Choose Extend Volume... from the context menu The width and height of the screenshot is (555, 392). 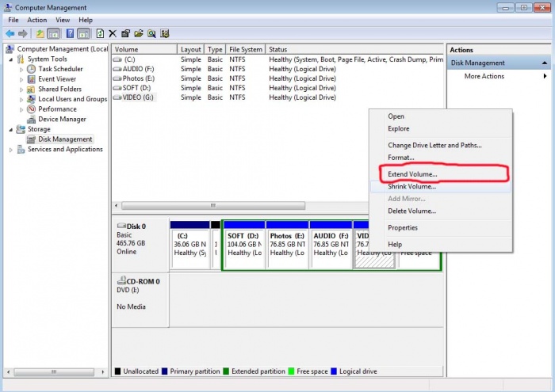point(412,173)
